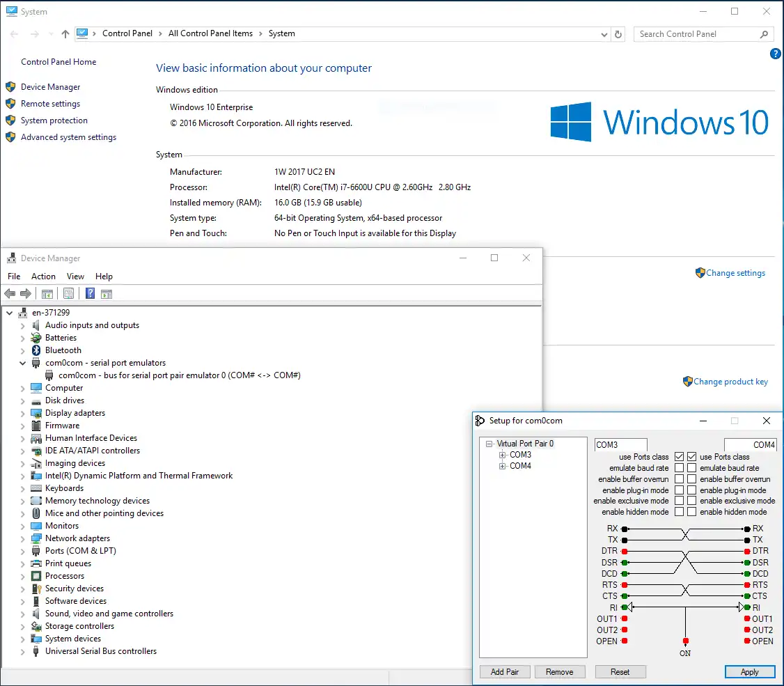Click the Apply button in com0com setup
This screenshot has height=686, width=784.
[749, 672]
